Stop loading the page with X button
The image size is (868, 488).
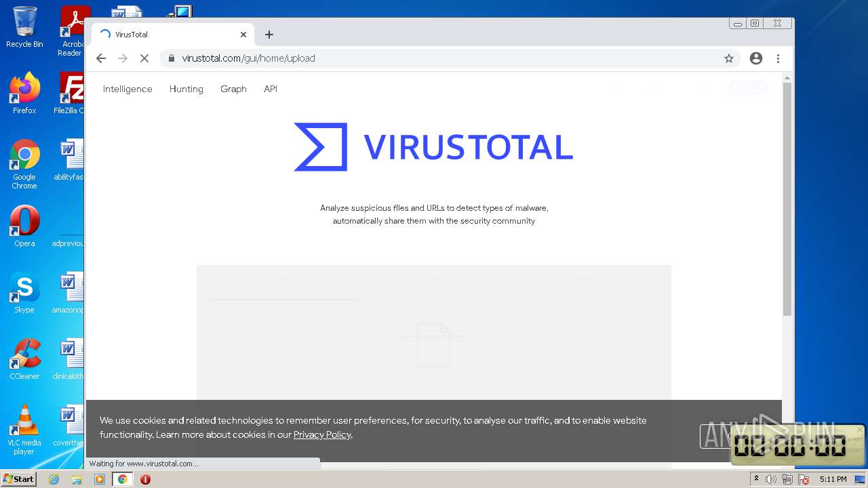pyautogui.click(x=144, y=58)
